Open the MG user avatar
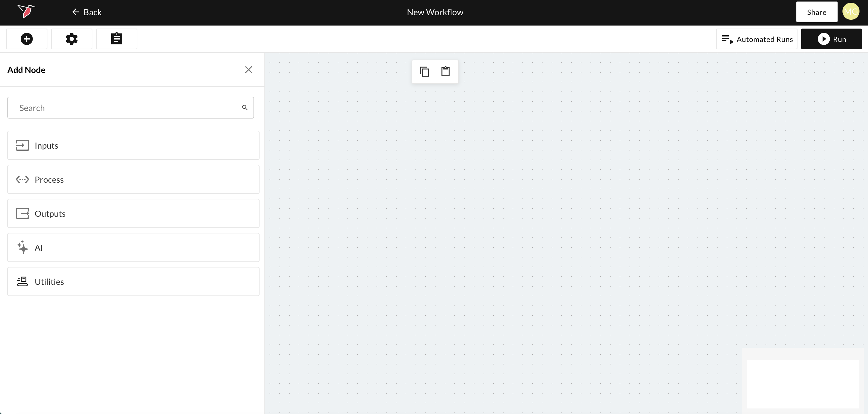This screenshot has height=414, width=868. 850,12
